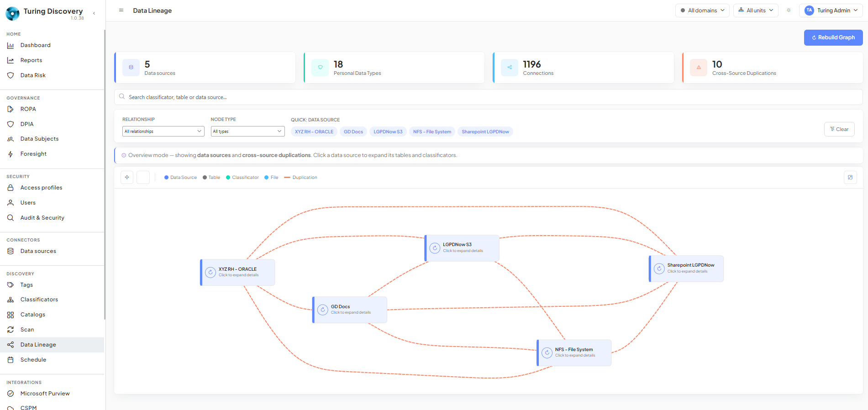Focus the classificator search field
Viewport: 868px width, 410px height.
488,97
